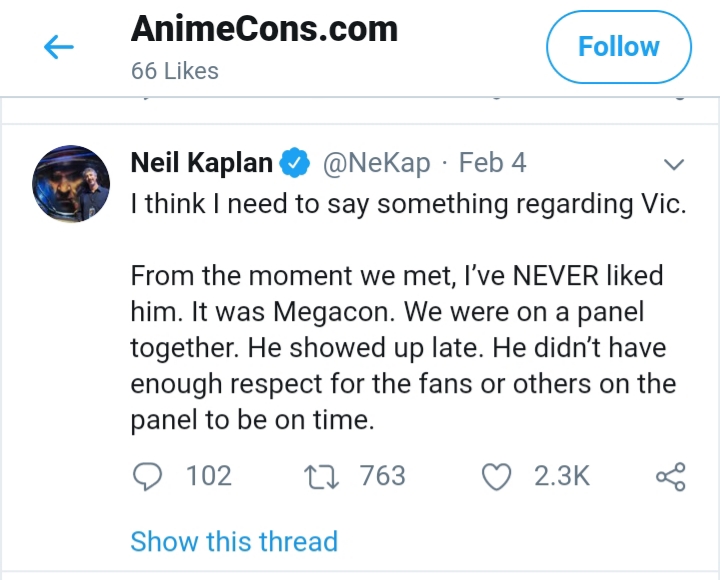Follow the AnimeCons.com account
Image resolution: width=720 pixels, height=580 pixels.
point(619,47)
